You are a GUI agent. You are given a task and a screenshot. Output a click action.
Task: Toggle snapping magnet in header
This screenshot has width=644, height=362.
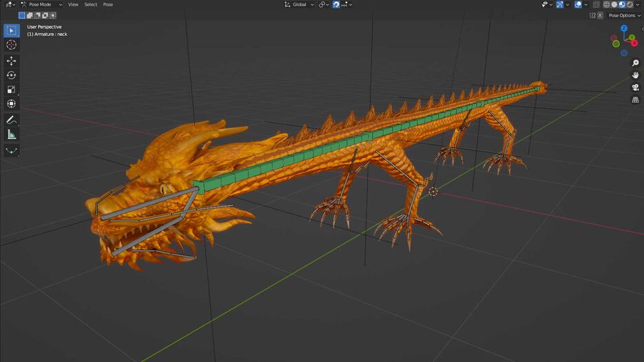tap(337, 5)
